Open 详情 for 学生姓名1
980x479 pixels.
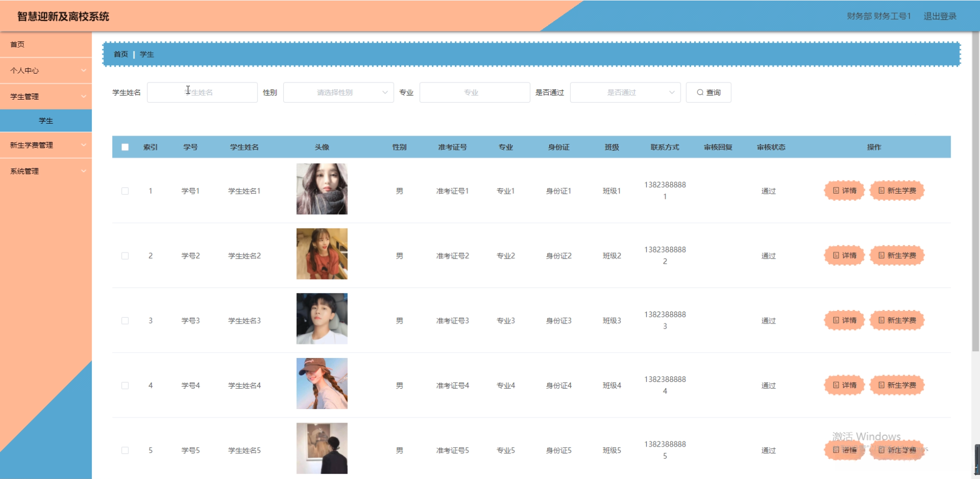click(844, 190)
